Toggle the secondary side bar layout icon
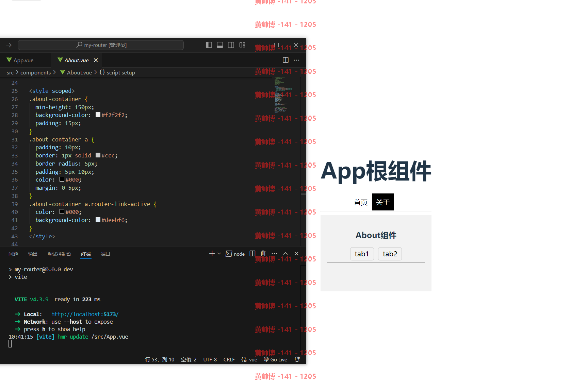 click(x=231, y=45)
